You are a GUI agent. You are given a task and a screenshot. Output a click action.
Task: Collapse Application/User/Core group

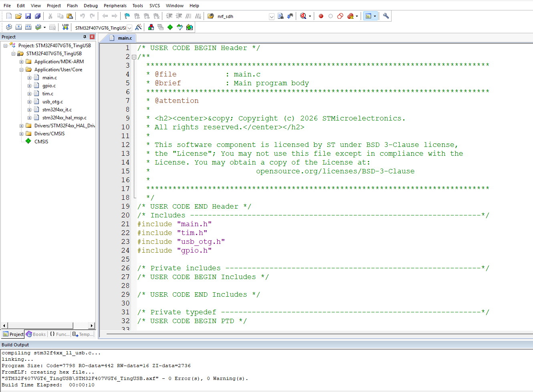[21, 70]
